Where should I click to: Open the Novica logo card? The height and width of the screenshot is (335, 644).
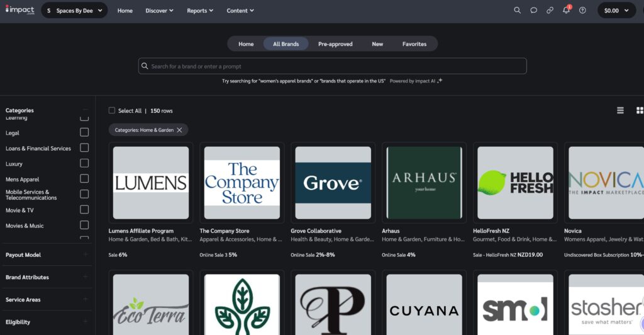[606, 183]
